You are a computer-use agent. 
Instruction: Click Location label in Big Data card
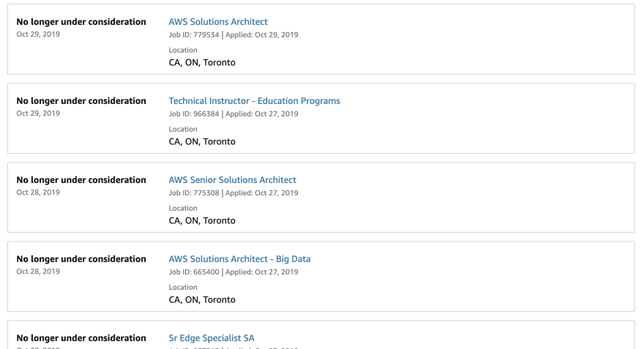[183, 288]
